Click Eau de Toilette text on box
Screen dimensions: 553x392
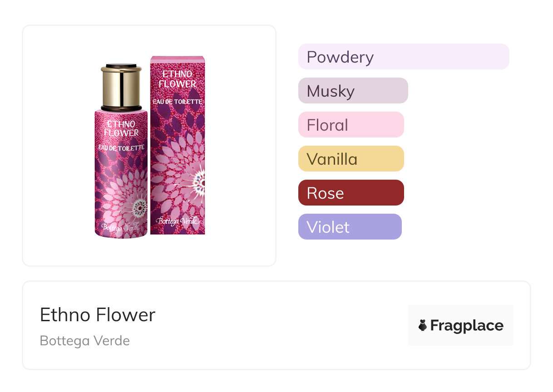[x=178, y=102]
